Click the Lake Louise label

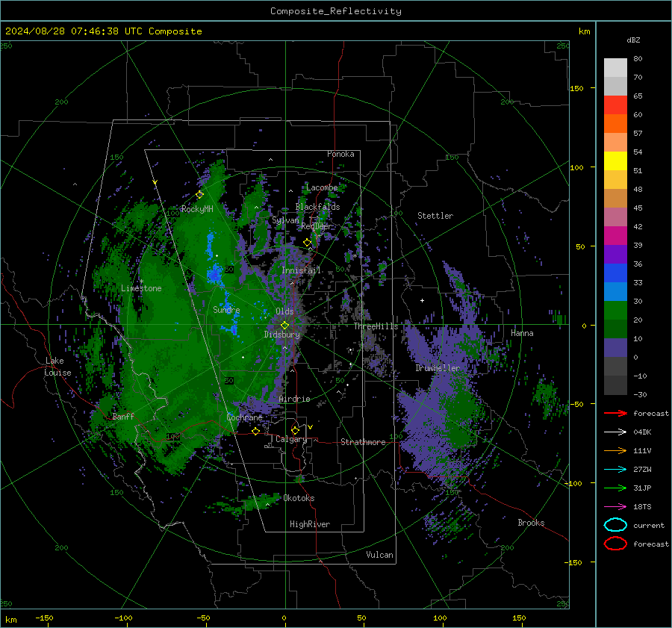point(57,367)
